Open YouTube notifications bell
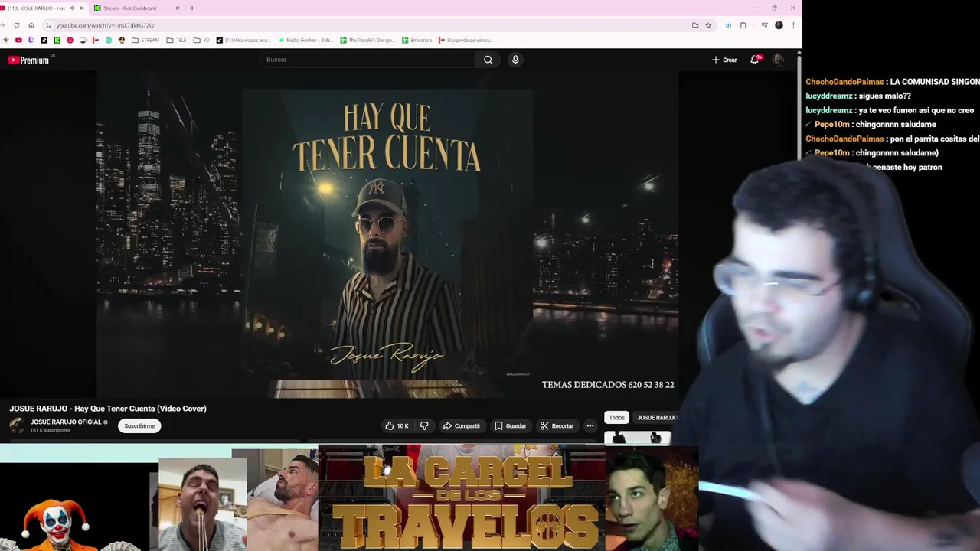Screen dimensions: 980x551 (x=755, y=60)
